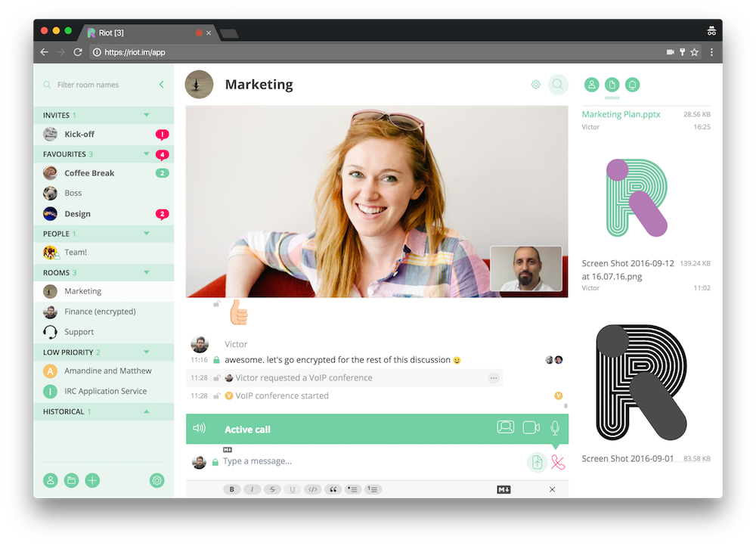Mute the microphone in active call
The width and height of the screenshot is (756, 546).
point(555,429)
